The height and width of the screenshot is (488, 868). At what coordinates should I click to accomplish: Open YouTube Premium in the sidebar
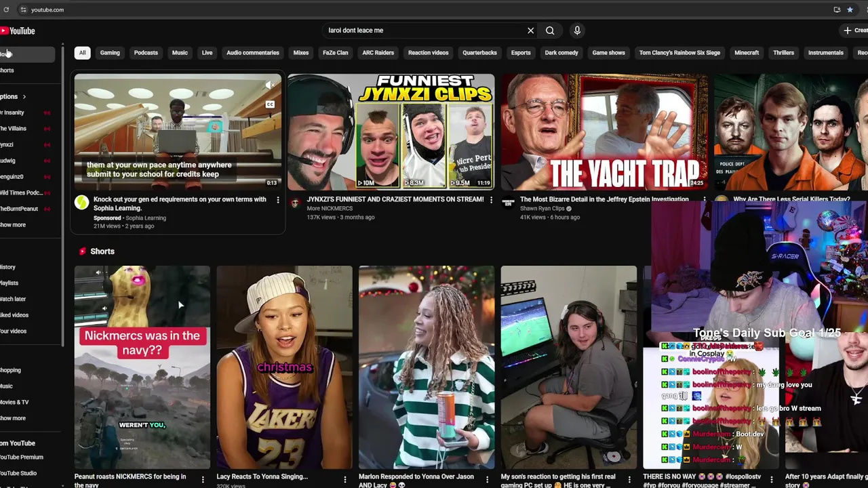point(22,457)
